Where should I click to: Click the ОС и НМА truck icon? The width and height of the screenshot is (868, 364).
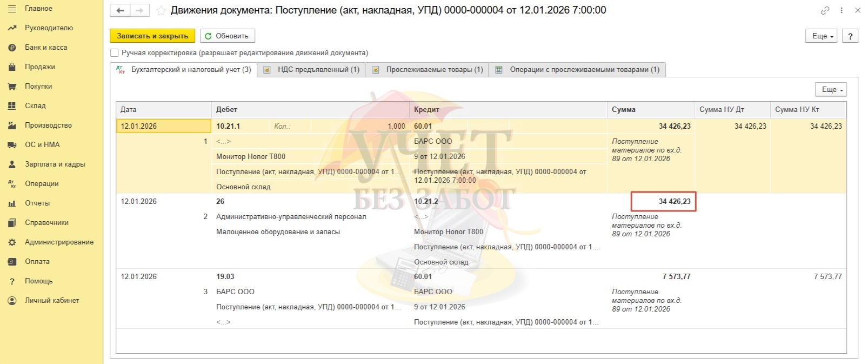12,145
